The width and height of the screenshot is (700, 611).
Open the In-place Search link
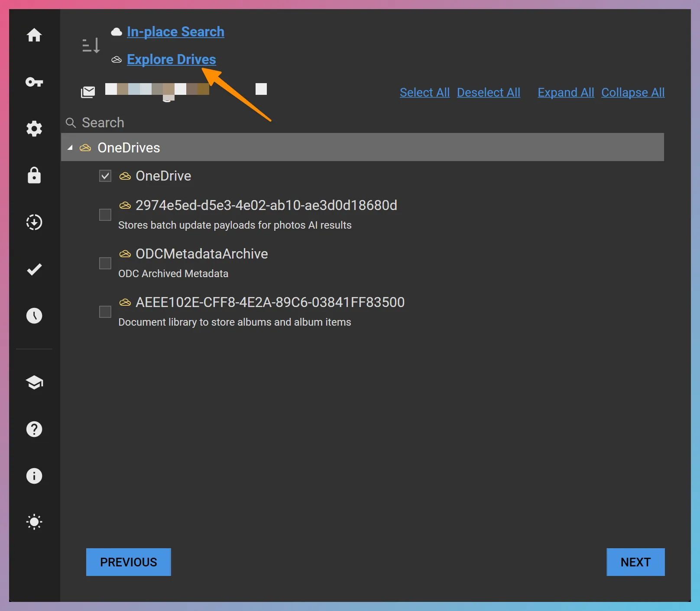[x=175, y=32]
